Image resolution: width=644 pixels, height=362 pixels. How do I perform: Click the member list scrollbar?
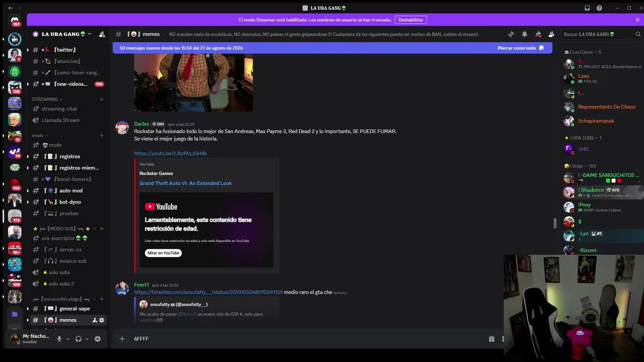click(x=555, y=223)
